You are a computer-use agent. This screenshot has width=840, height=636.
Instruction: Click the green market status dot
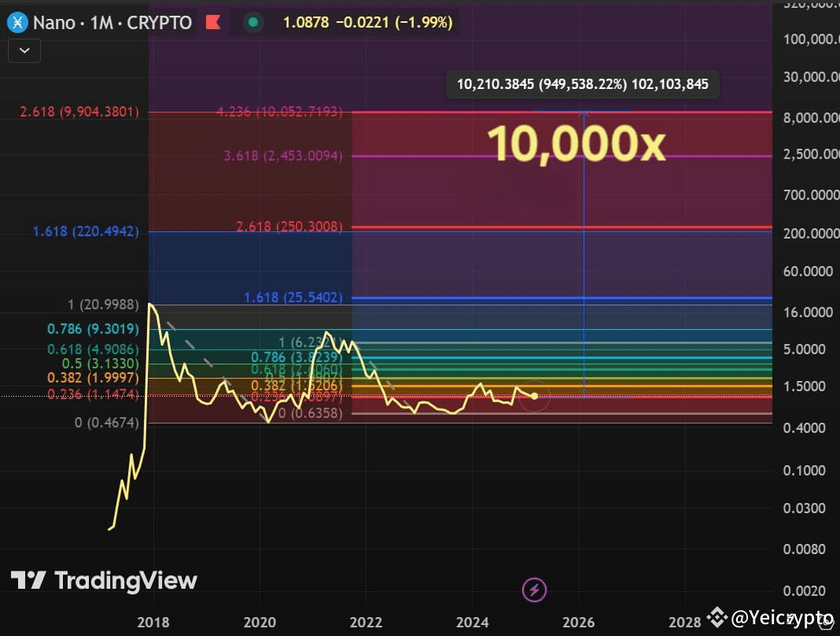(x=253, y=23)
